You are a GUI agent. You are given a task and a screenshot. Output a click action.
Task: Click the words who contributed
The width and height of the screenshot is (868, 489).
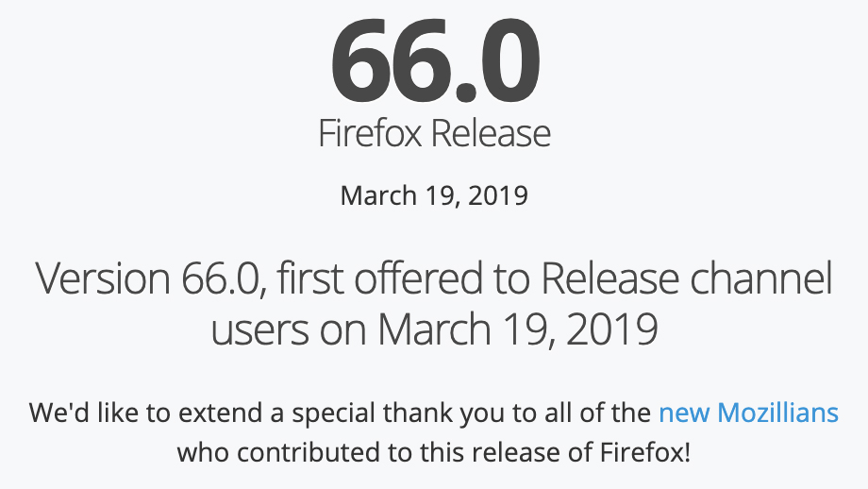(x=279, y=452)
